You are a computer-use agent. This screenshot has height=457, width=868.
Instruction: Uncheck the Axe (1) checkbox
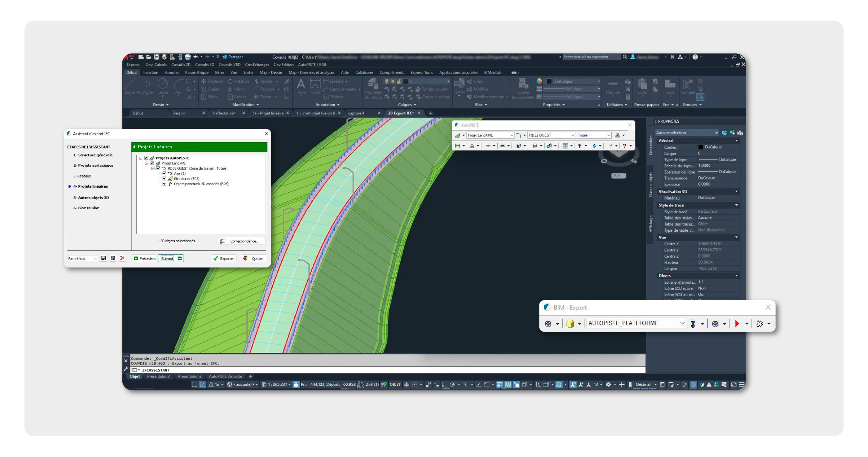coord(164,173)
